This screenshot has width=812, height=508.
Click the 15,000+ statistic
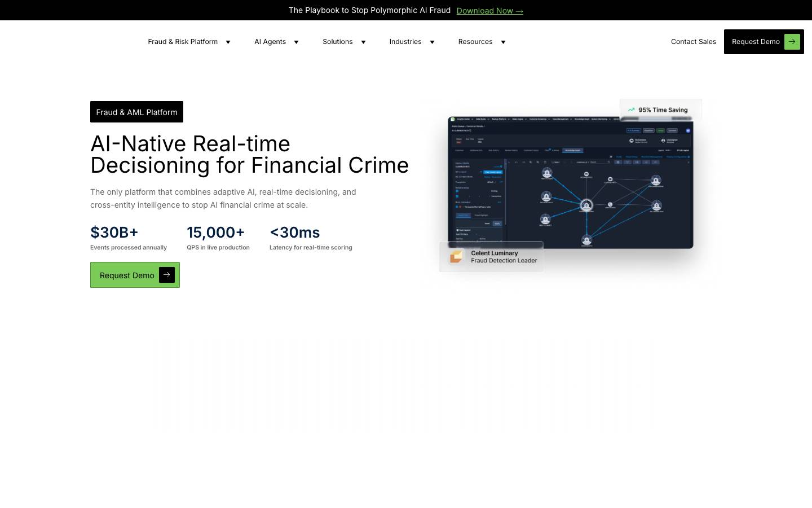(216, 232)
